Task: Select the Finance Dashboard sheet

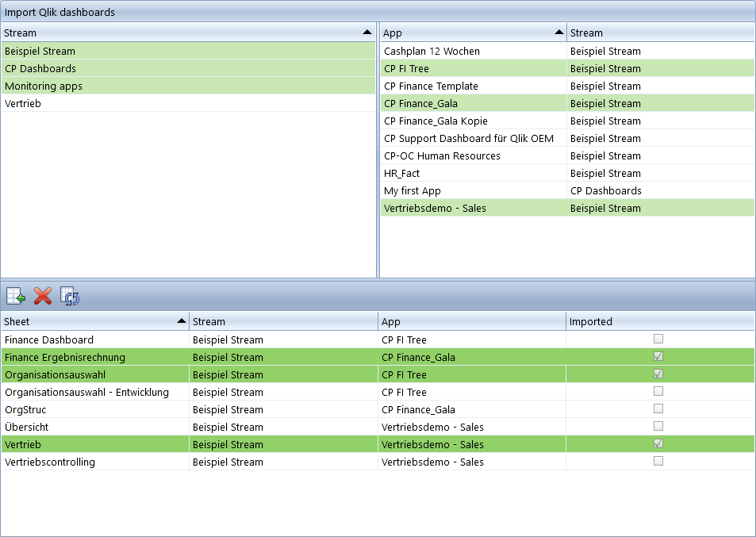Action: click(x=378, y=339)
